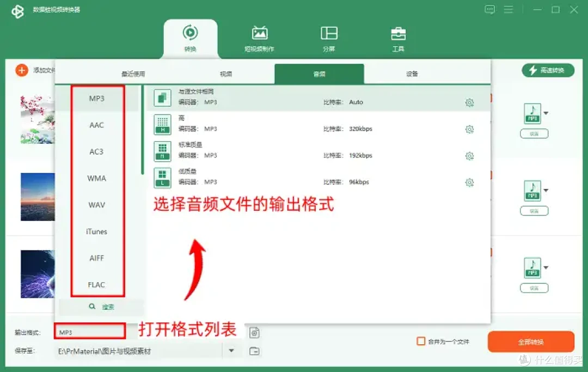This screenshot has width=588, height=372.
Task: Open the 工具 toolbox tab
Action: pyautogui.click(x=398, y=39)
